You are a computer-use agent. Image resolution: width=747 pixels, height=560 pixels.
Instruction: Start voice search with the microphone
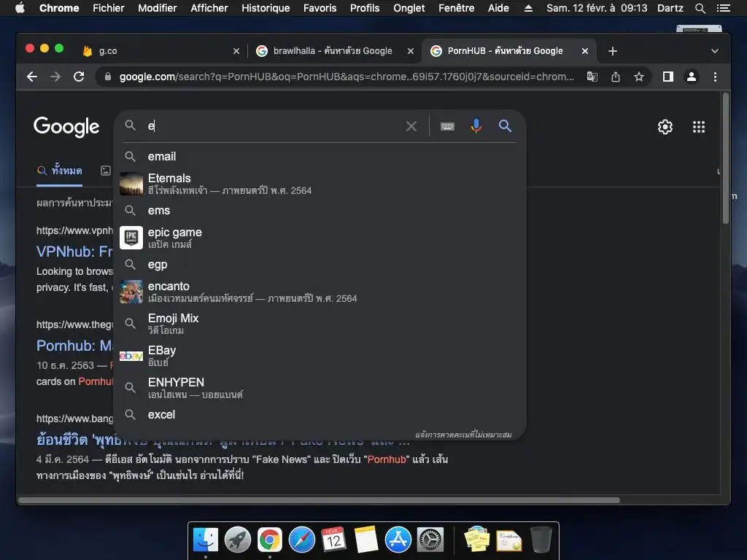point(476,126)
